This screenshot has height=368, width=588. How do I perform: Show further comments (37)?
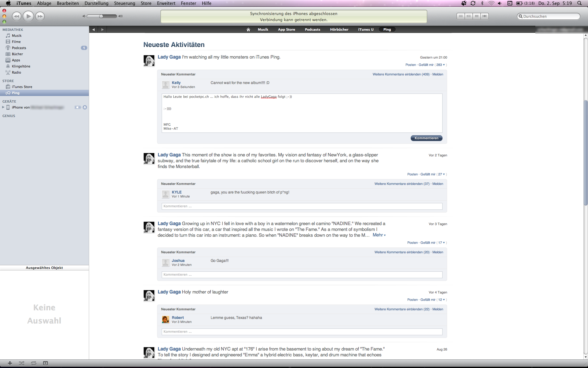pyautogui.click(x=402, y=184)
